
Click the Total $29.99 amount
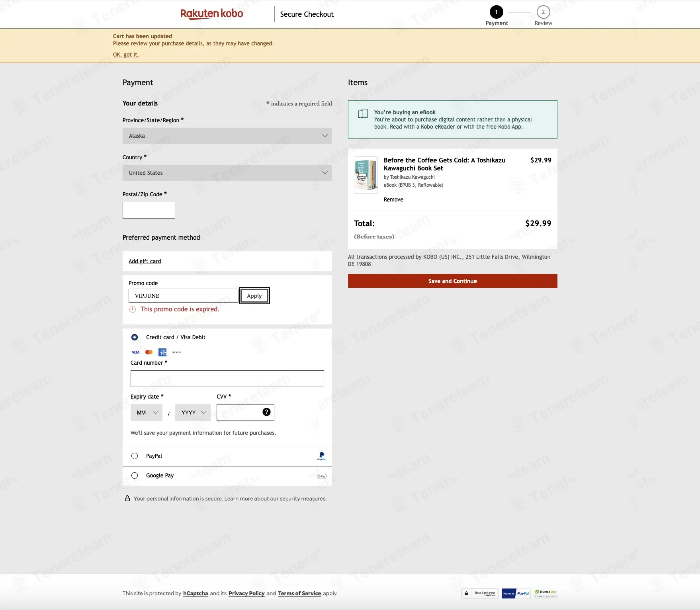point(538,223)
